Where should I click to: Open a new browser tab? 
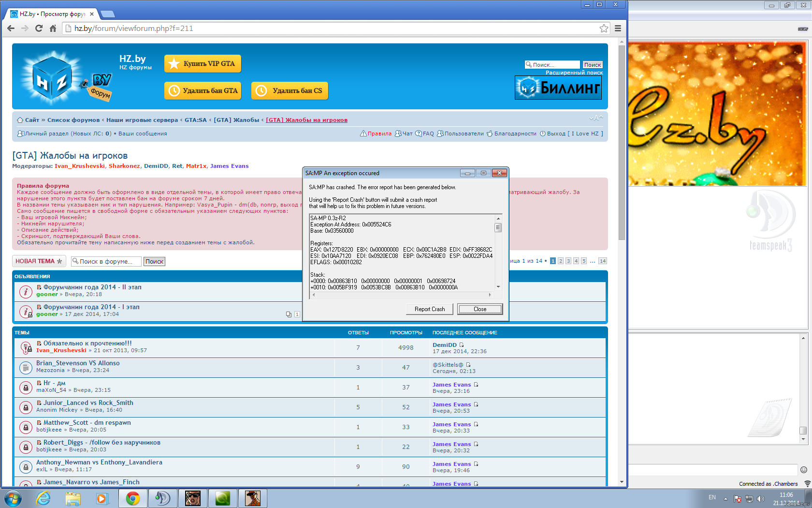107,14
